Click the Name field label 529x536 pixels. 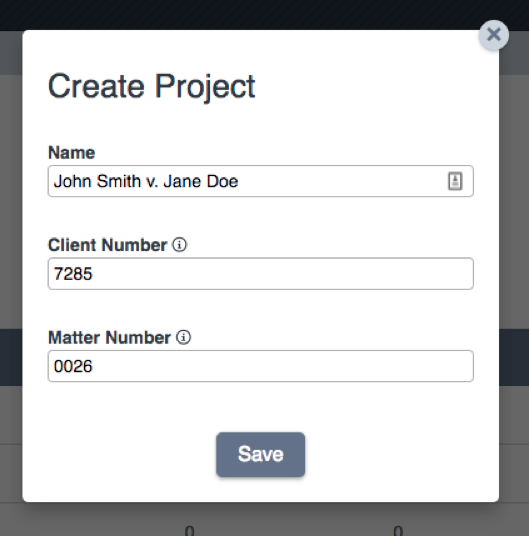pos(71,152)
